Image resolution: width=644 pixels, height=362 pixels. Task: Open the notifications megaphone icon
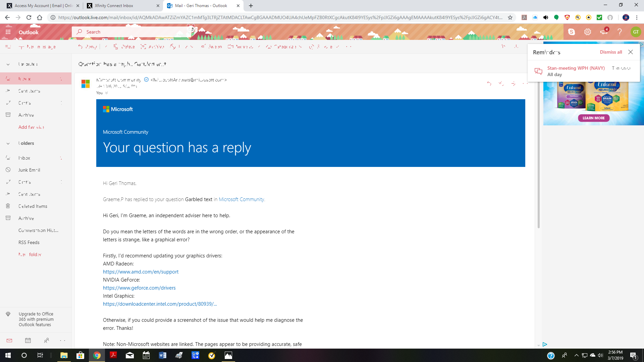click(x=604, y=32)
